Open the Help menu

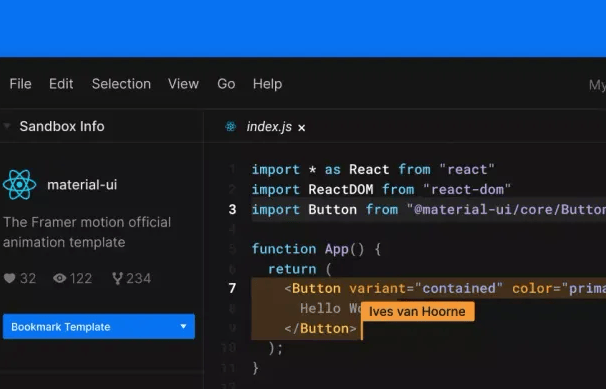click(x=267, y=84)
